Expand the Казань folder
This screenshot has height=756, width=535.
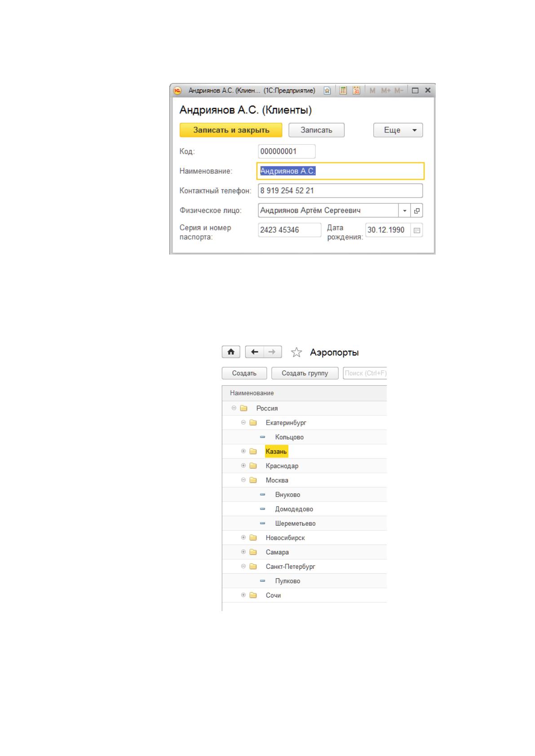243,451
